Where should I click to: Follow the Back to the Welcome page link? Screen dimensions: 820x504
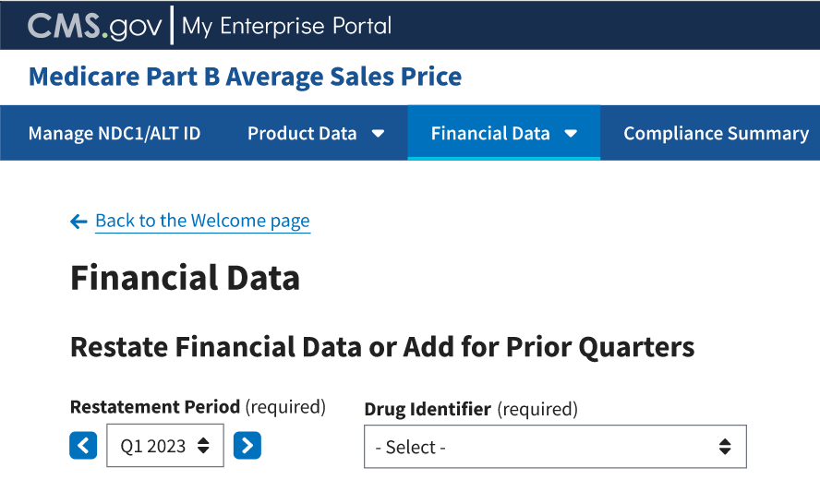coord(202,221)
